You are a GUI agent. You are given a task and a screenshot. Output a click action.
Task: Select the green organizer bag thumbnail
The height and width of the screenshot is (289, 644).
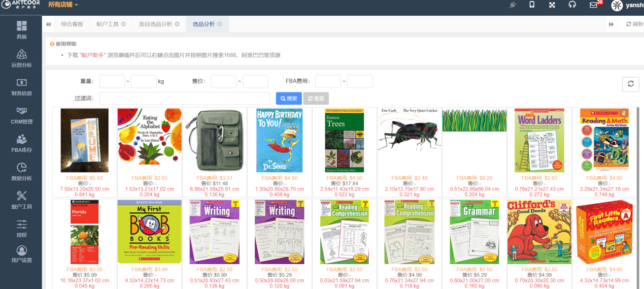tap(214, 141)
